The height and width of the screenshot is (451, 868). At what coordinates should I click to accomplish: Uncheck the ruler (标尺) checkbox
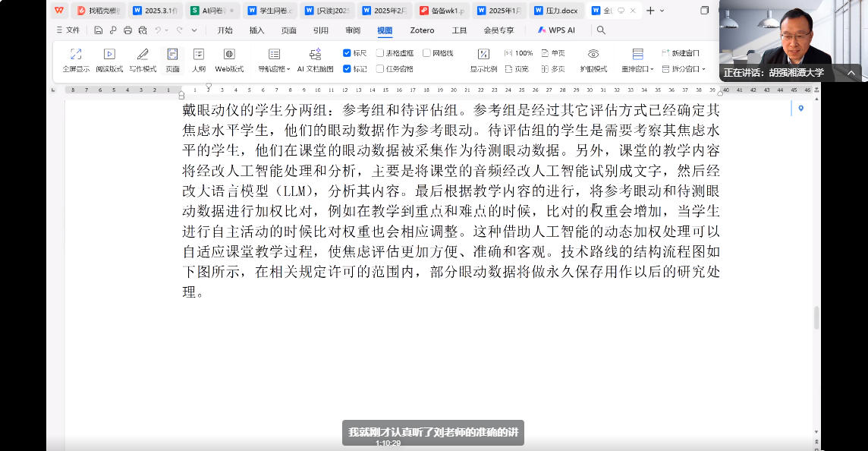click(x=348, y=53)
